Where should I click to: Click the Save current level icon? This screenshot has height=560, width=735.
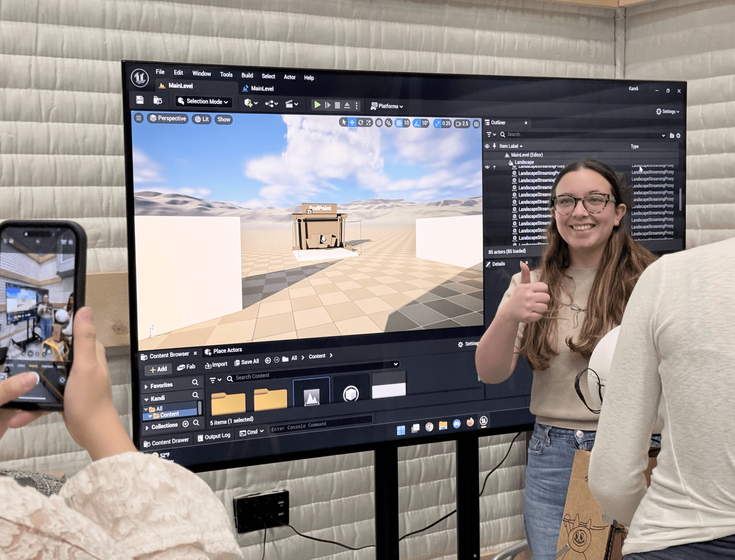tap(140, 100)
